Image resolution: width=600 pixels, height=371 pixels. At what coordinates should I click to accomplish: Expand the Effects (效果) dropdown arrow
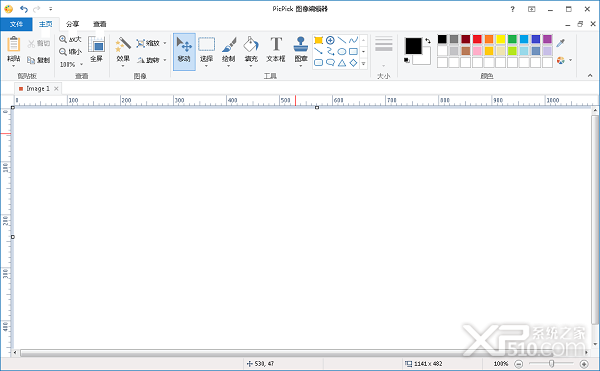tap(123, 66)
